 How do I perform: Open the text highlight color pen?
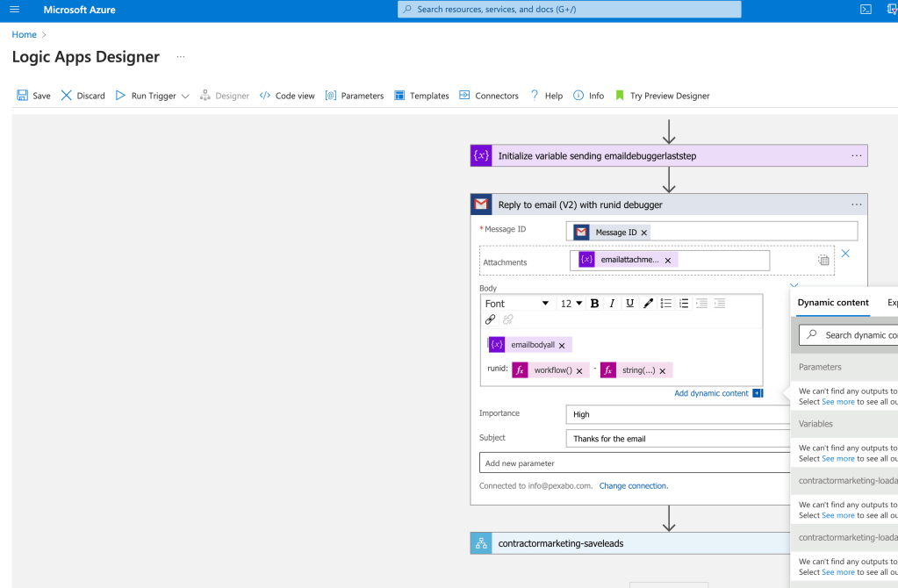coord(648,304)
